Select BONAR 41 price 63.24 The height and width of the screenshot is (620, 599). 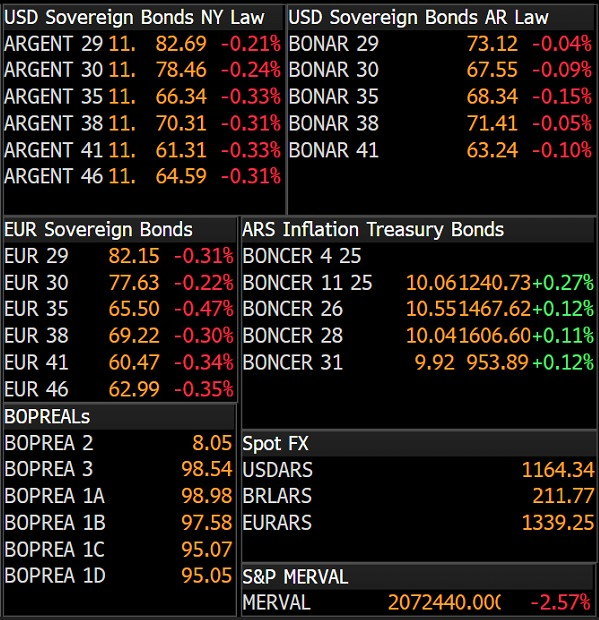click(x=492, y=150)
